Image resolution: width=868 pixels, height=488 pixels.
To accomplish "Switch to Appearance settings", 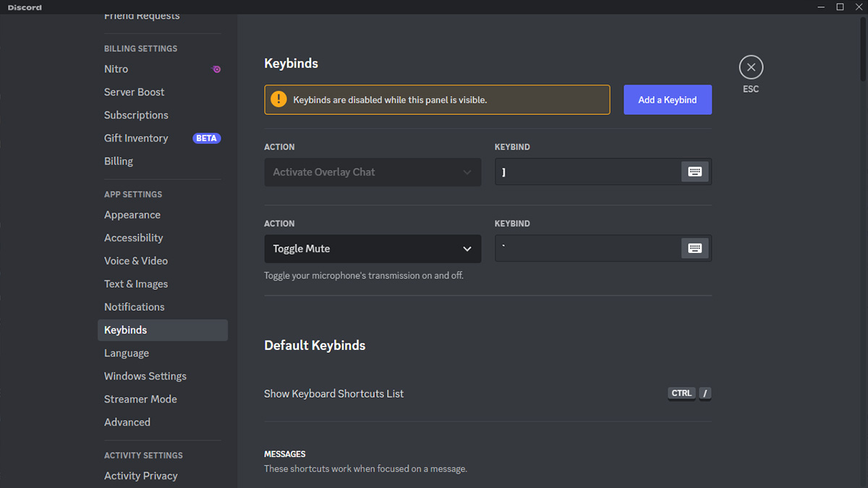I will coord(132,214).
